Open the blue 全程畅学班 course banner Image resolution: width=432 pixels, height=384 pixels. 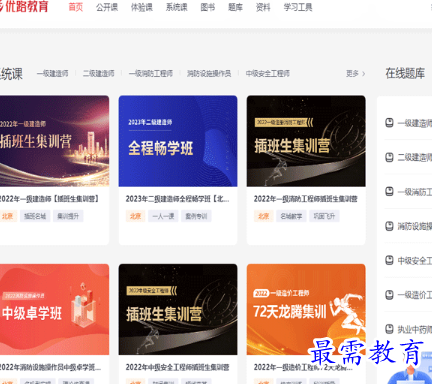tap(178, 141)
